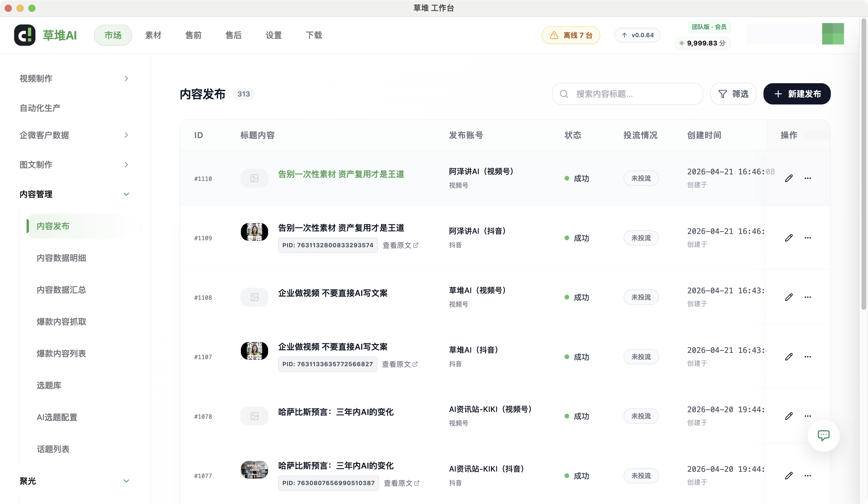This screenshot has height=504, width=868.
Task: Click the 离线 7 台 warning button
Action: [x=571, y=35]
